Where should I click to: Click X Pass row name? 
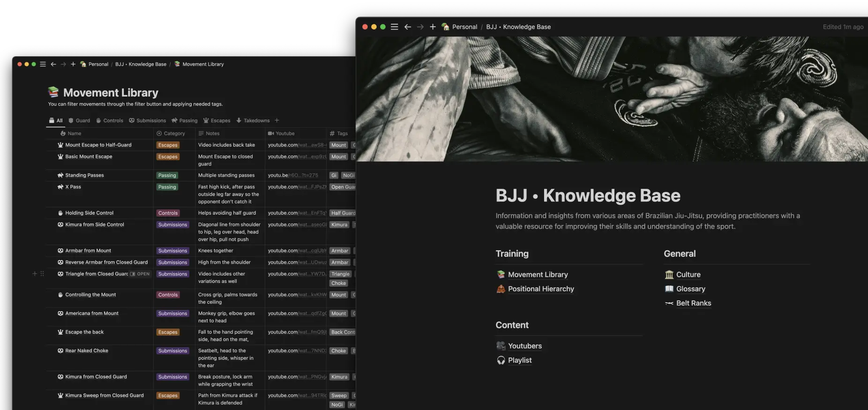pyautogui.click(x=73, y=187)
